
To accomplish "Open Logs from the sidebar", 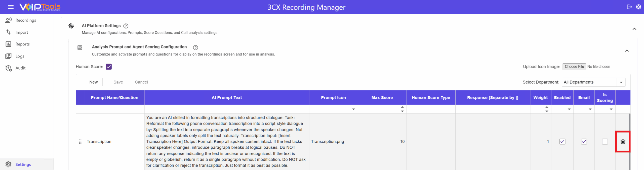I will coord(20,56).
